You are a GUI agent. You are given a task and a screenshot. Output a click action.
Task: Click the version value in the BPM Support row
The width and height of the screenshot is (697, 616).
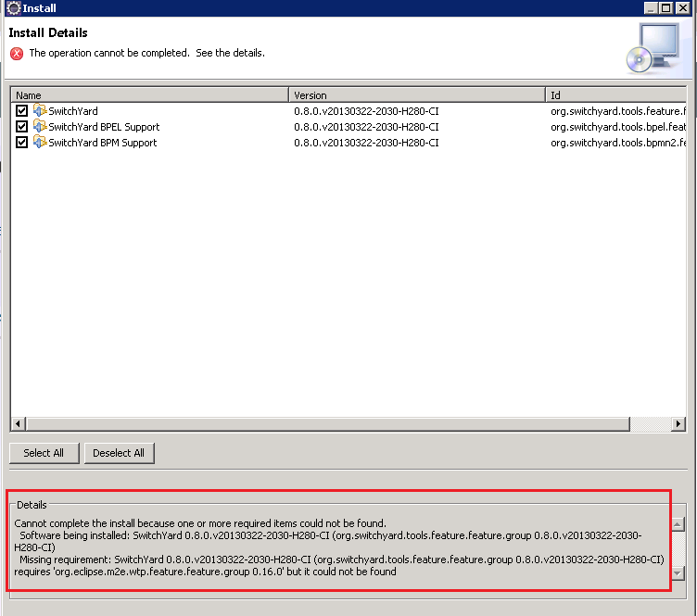[366, 143]
